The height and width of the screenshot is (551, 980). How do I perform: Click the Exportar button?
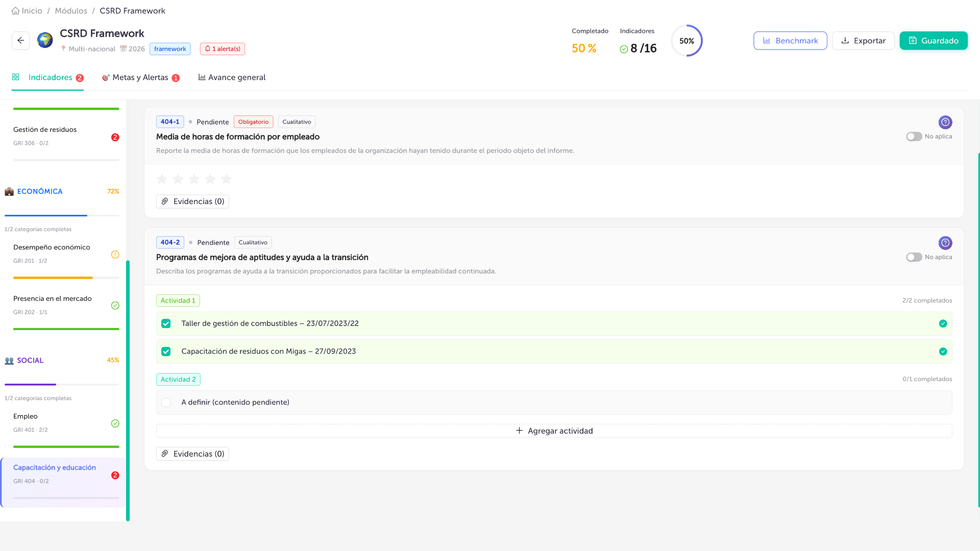point(863,41)
